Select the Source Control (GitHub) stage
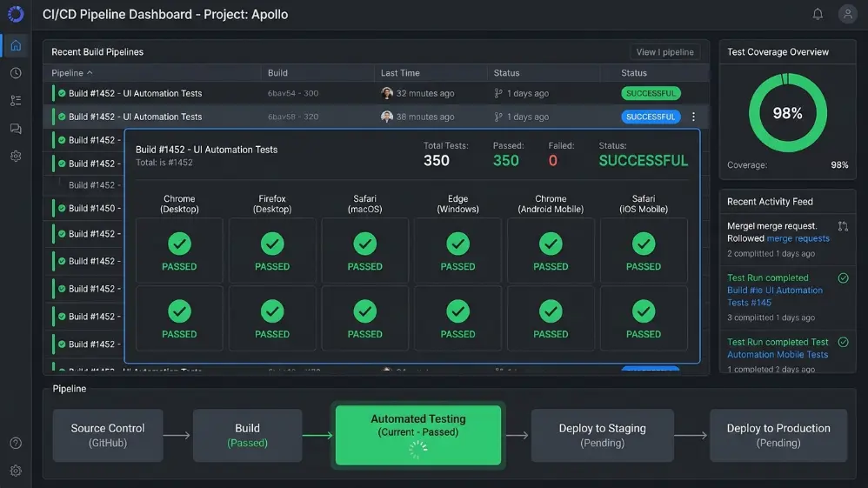The image size is (868, 488). point(108,436)
